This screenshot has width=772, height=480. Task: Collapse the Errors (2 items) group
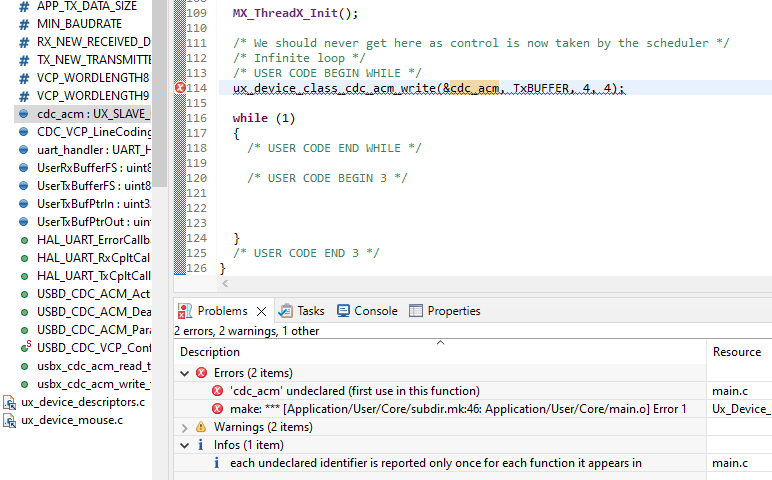pyautogui.click(x=185, y=373)
